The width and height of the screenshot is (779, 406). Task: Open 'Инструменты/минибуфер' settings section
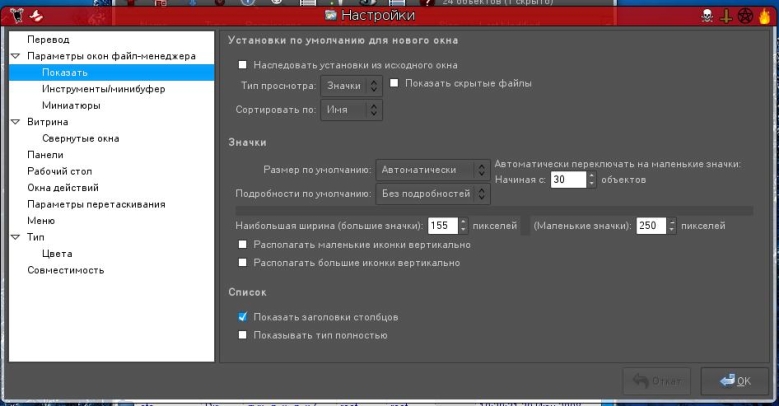[103, 89]
